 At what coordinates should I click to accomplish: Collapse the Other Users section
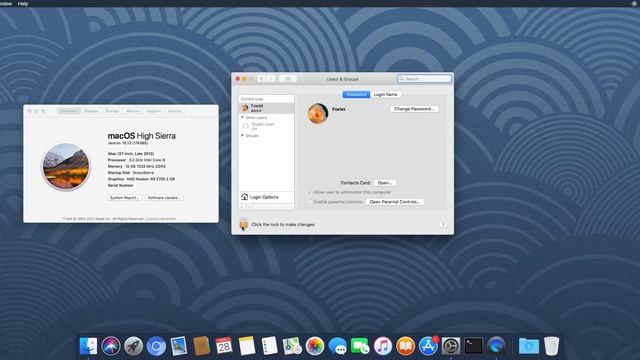click(242, 118)
